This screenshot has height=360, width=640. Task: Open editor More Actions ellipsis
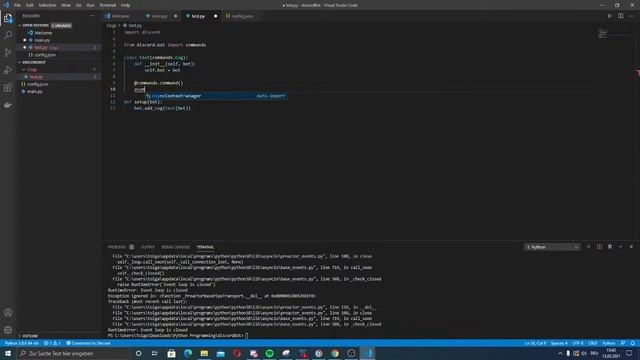click(x=631, y=16)
